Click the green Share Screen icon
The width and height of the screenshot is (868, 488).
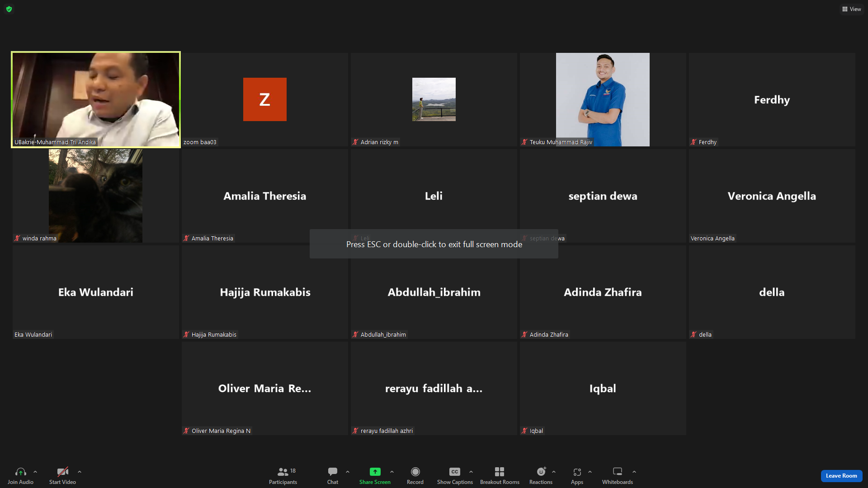[375, 472]
